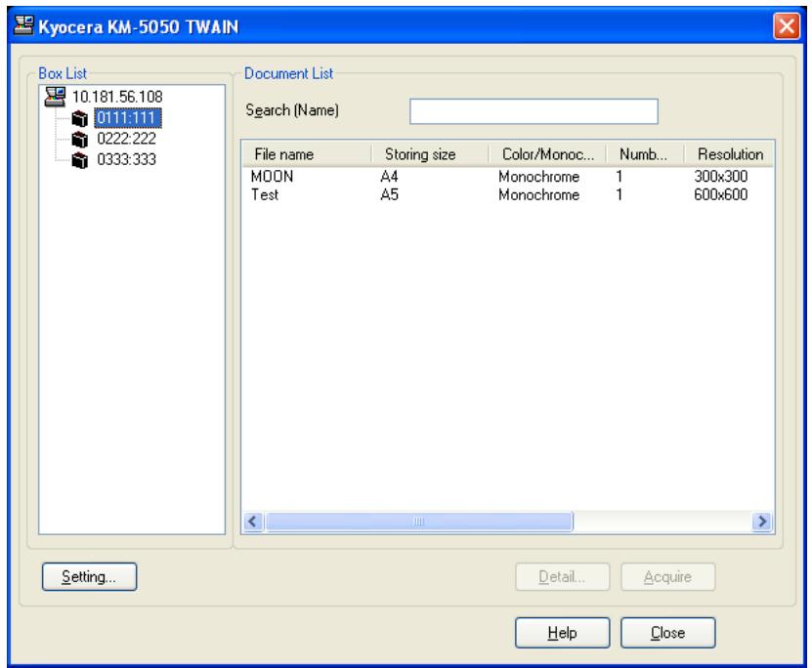Open the Setting... dialog

(x=89, y=576)
